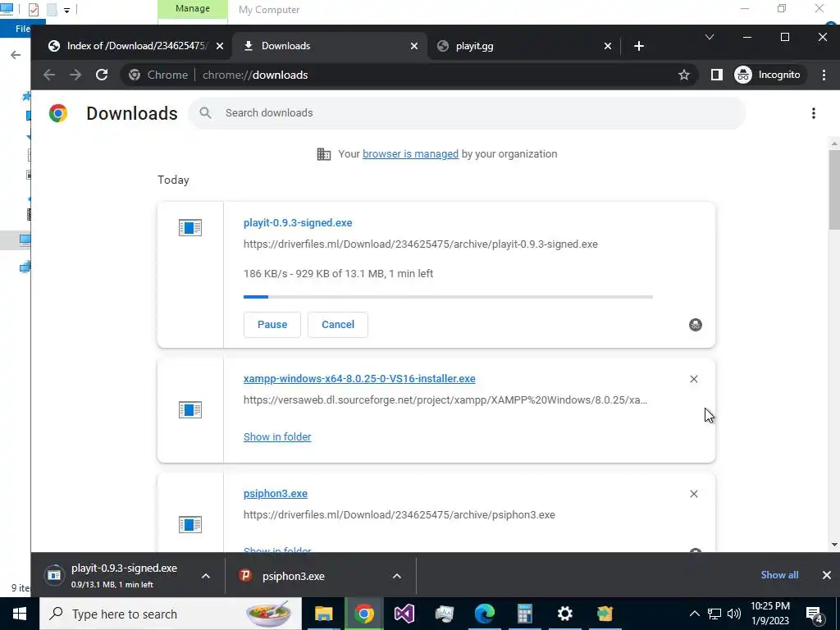This screenshot has height=630, width=840.
Task: Open the tab search chevron dropdown
Action: tap(710, 37)
